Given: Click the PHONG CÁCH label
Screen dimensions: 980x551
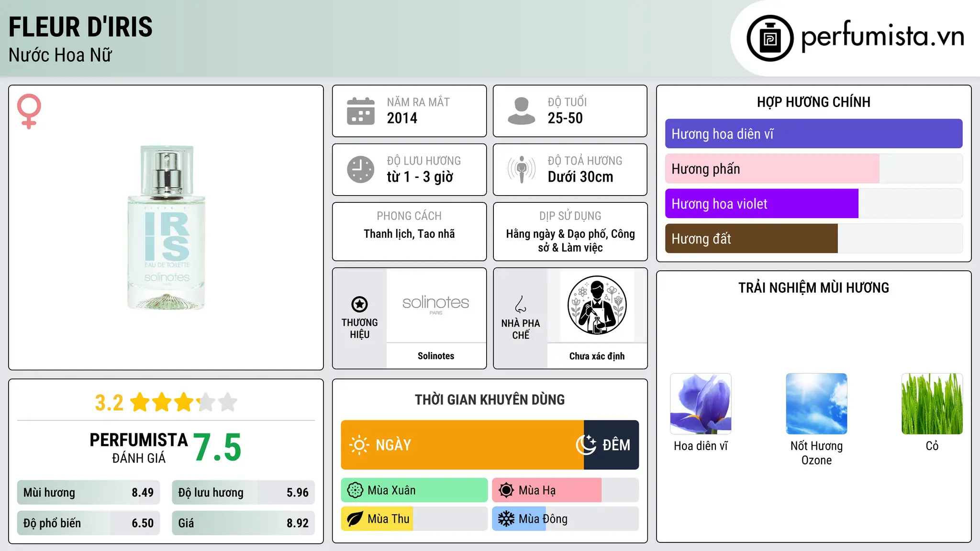Looking at the screenshot, I should [x=409, y=216].
